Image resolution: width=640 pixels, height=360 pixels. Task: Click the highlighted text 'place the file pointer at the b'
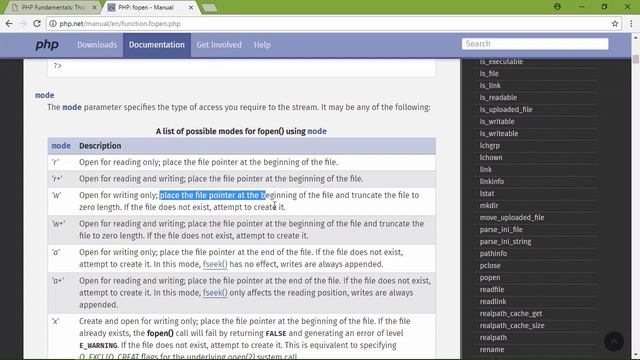click(x=212, y=195)
